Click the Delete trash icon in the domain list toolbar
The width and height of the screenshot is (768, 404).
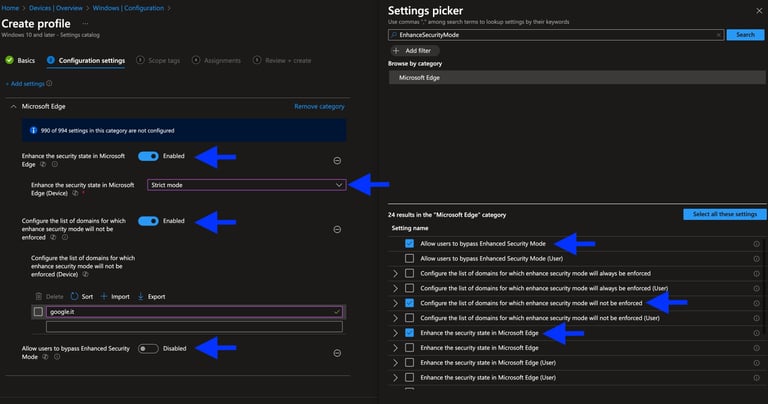[39, 296]
